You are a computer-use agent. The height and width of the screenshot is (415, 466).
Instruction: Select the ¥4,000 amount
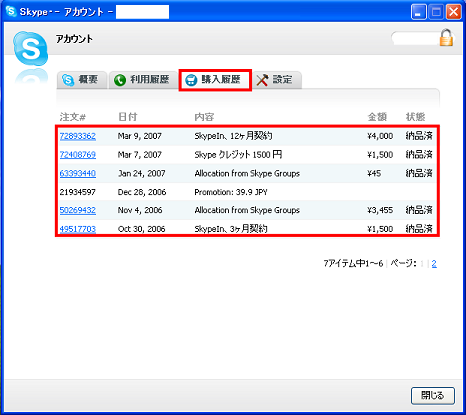pos(380,136)
